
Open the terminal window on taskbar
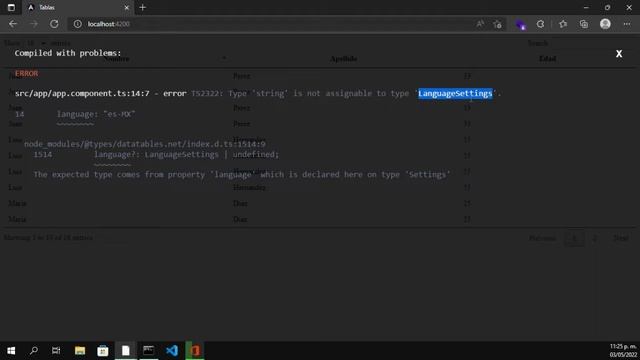[149, 351]
